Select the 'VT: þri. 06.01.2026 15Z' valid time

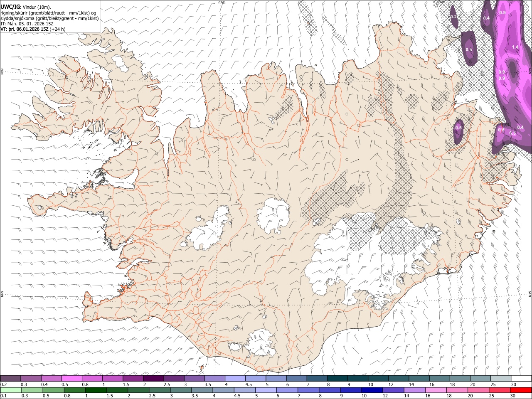(24, 29)
